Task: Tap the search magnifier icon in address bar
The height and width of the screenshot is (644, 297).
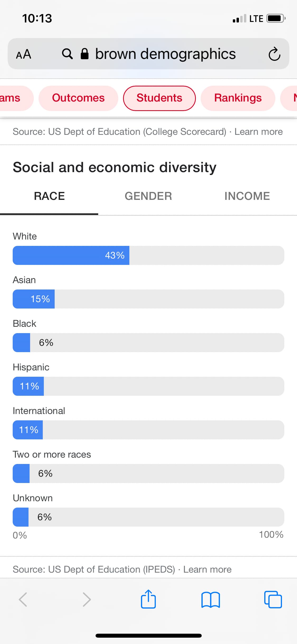Action: point(67,54)
